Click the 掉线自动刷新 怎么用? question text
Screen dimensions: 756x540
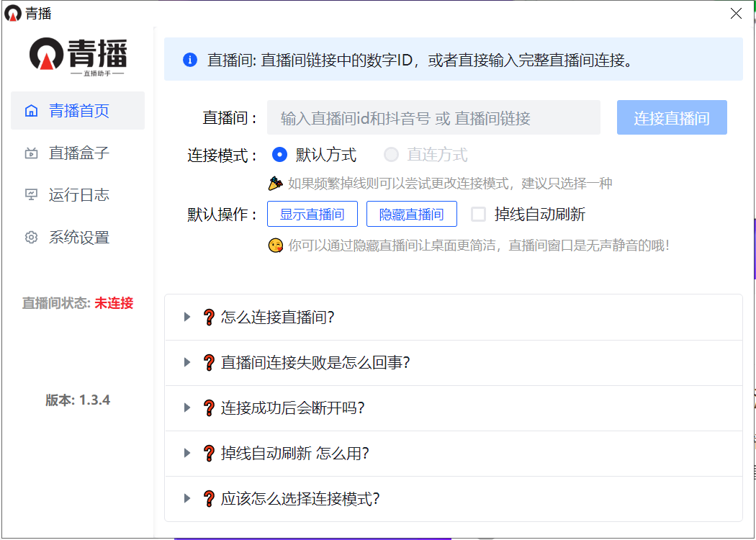pyautogui.click(x=295, y=454)
